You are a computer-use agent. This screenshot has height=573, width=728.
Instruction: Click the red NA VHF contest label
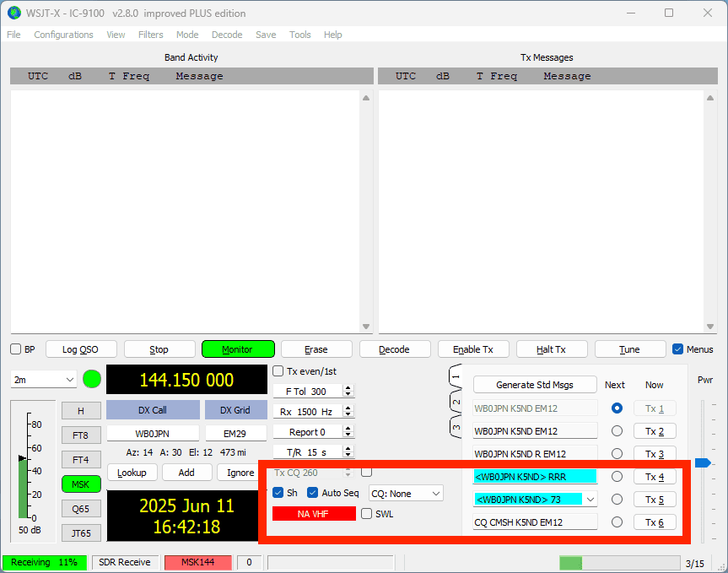314,514
